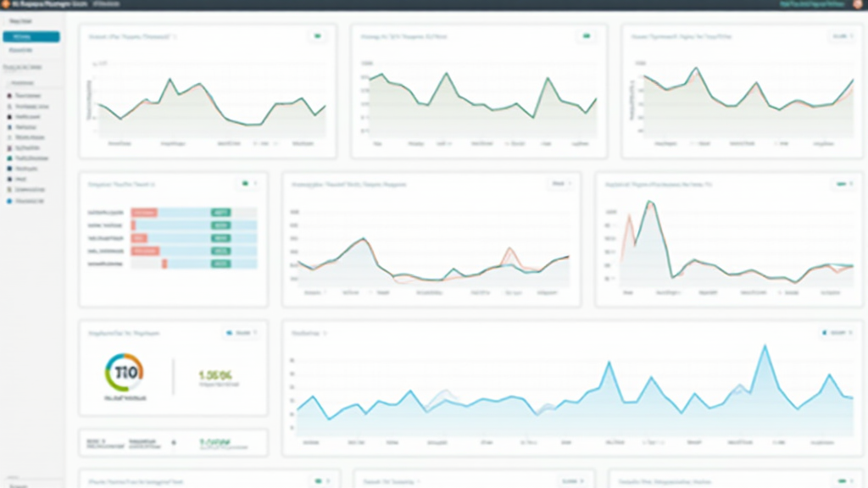Image resolution: width=868 pixels, height=488 pixels.
Task: Click the circular gauge donut icon
Action: tap(124, 373)
